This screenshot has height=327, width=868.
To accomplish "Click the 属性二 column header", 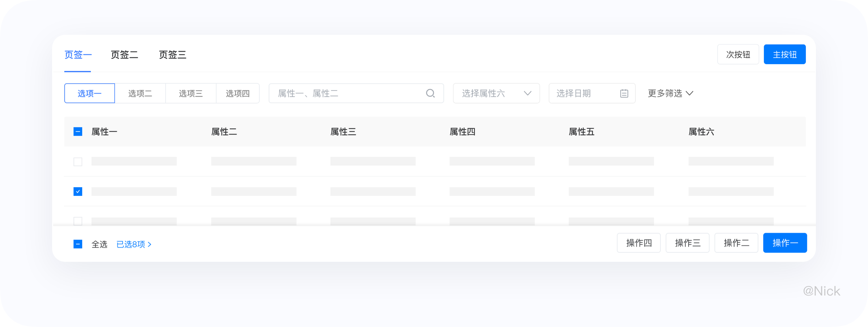I will click(x=224, y=132).
